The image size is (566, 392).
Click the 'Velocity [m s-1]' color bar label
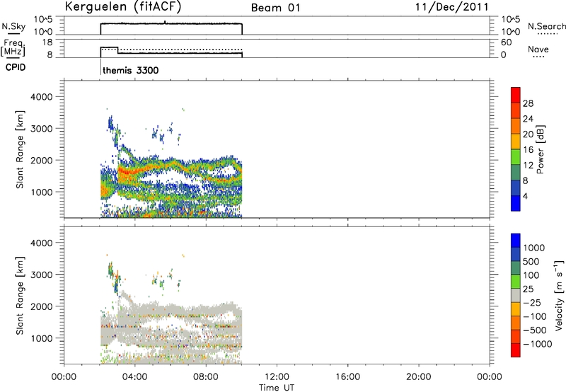(559, 295)
